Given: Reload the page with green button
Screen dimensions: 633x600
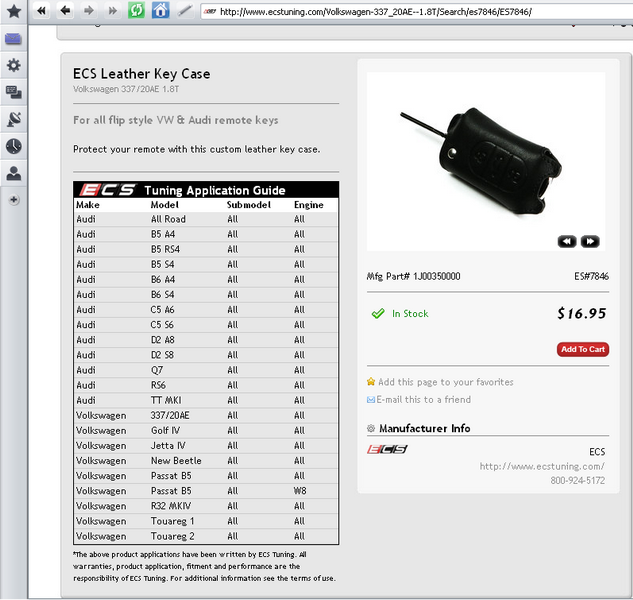Looking at the screenshot, I should tap(136, 10).
